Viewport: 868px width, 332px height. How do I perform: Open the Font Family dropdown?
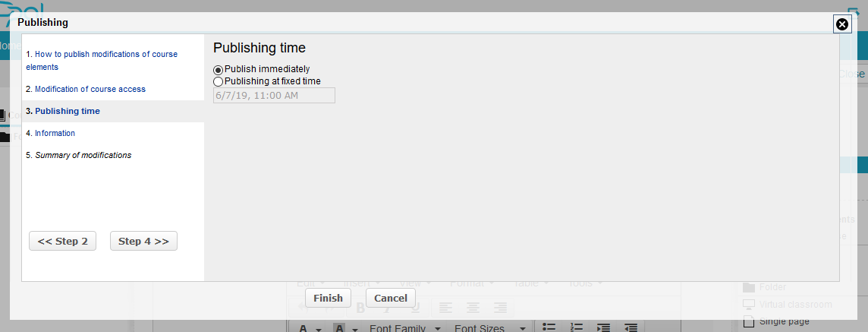(x=404, y=327)
